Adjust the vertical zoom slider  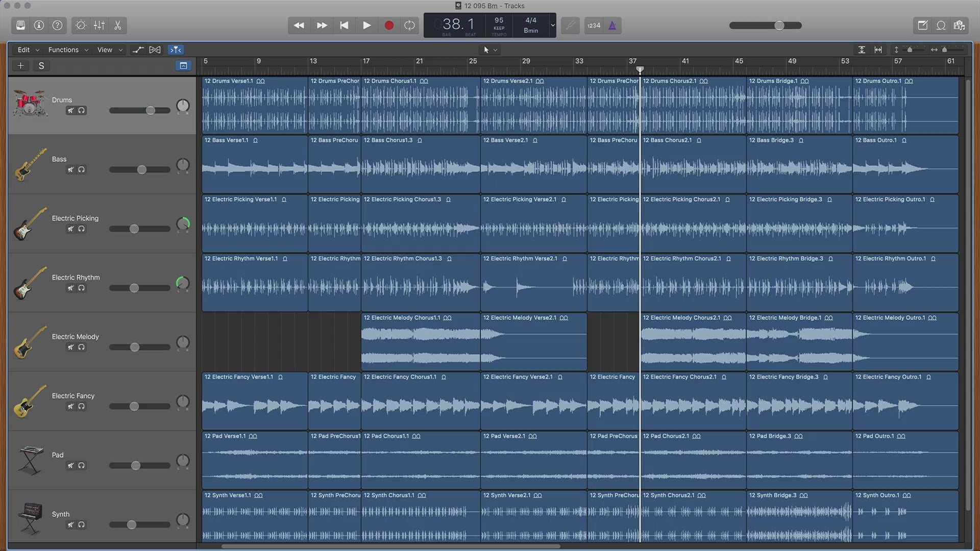[x=910, y=50]
